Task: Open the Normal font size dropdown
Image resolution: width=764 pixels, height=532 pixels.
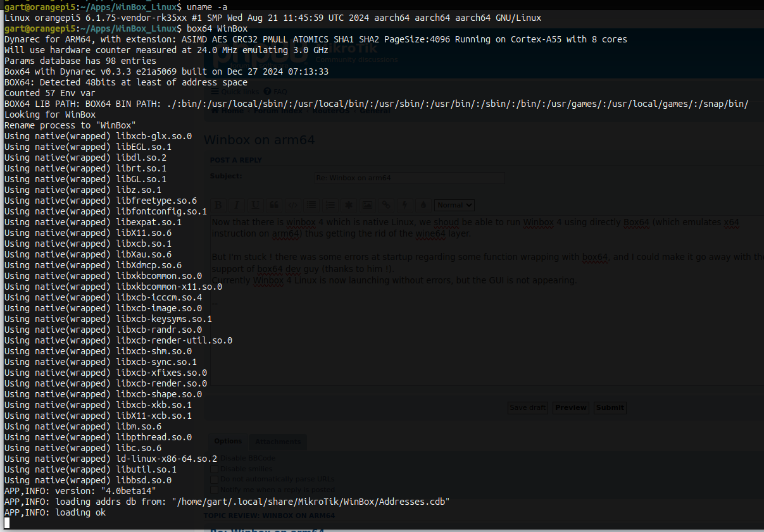Action: click(454, 205)
